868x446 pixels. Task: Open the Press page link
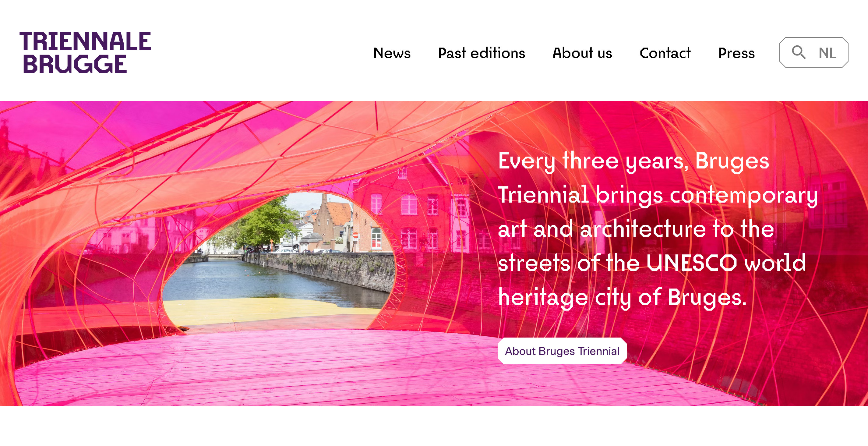click(736, 53)
